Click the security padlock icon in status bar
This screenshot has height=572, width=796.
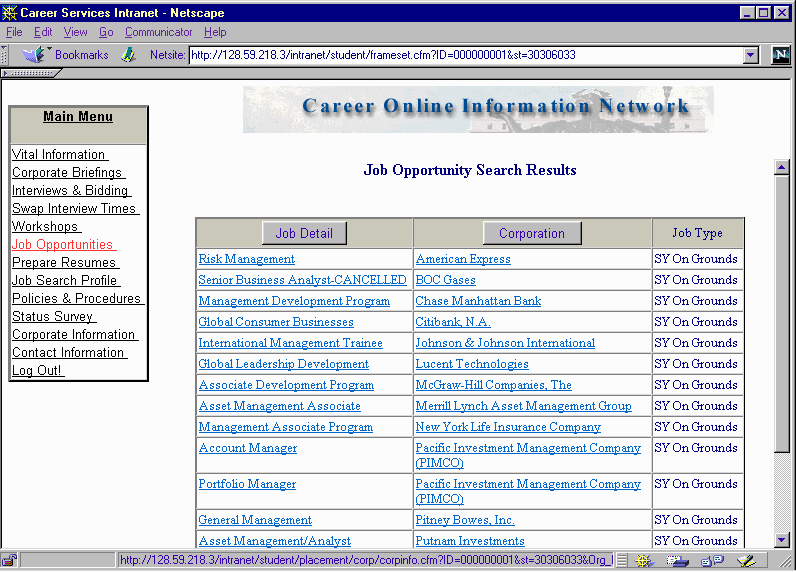[x=9, y=561]
